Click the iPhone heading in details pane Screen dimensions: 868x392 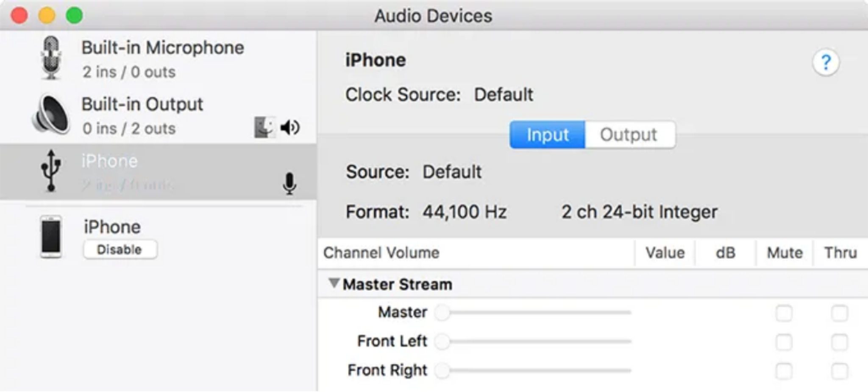pos(376,60)
